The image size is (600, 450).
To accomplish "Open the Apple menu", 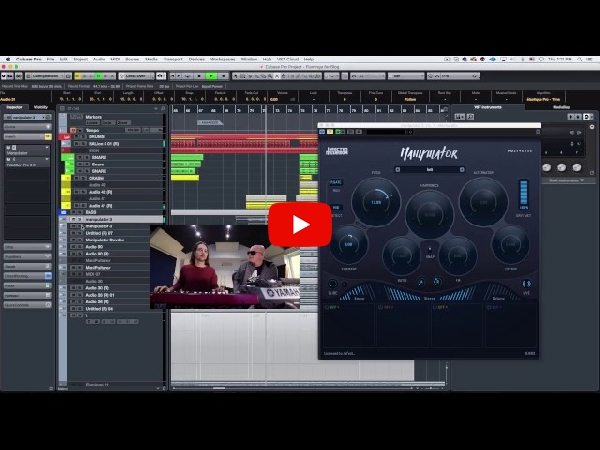I will pyautogui.click(x=8, y=59).
